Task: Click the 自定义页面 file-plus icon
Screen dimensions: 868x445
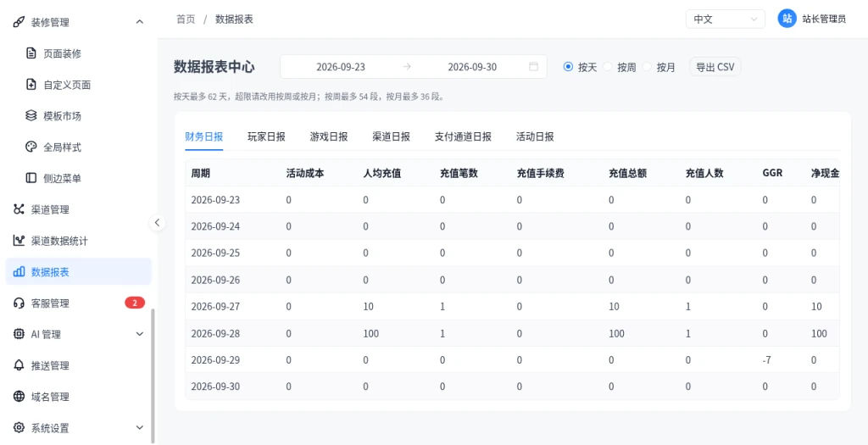Action: [31, 85]
